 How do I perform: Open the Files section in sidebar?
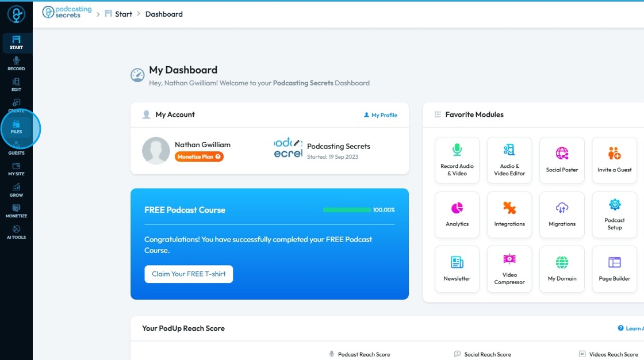pos(17,127)
